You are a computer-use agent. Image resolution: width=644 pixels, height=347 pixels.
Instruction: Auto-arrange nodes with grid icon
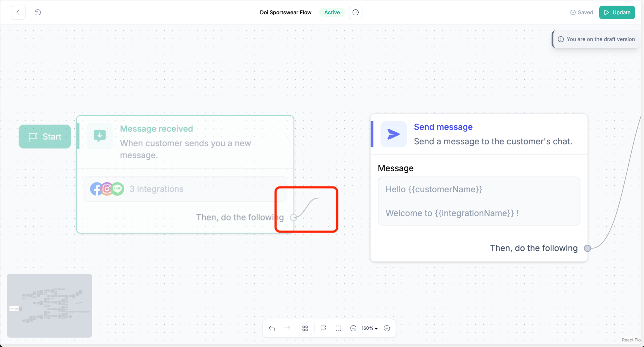tap(305, 328)
